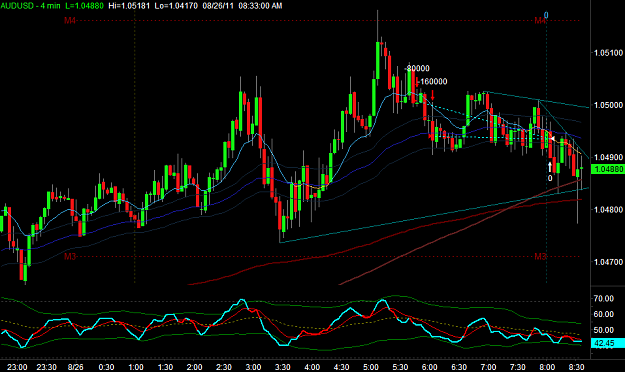Click the white left-pointing arrow marker near 8:00
The width and height of the screenshot is (625, 372).
(552, 139)
